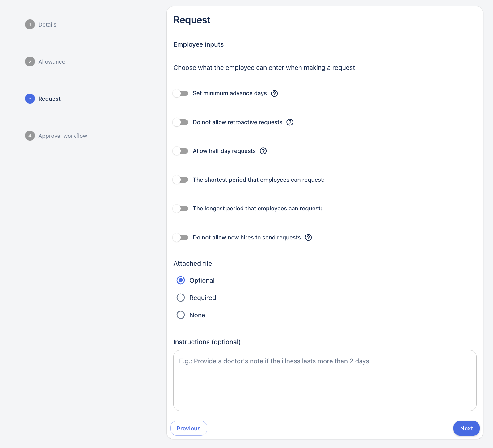The width and height of the screenshot is (493, 448).
Task: Choose None for attached file option
Action: pyautogui.click(x=181, y=315)
